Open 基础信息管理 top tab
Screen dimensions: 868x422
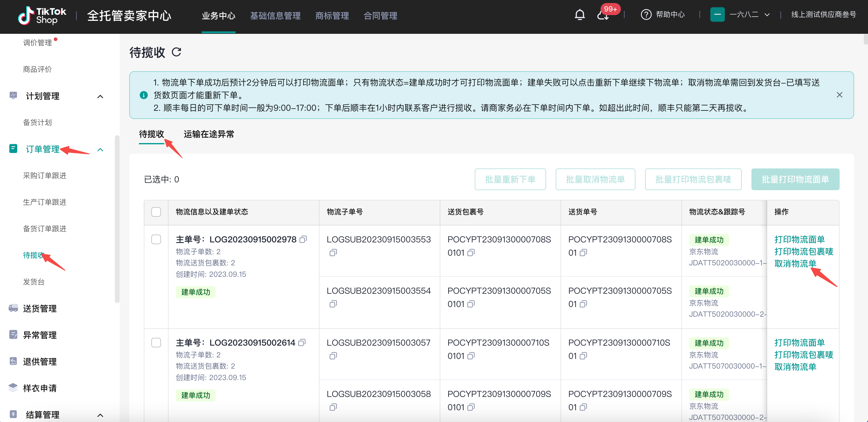[275, 16]
